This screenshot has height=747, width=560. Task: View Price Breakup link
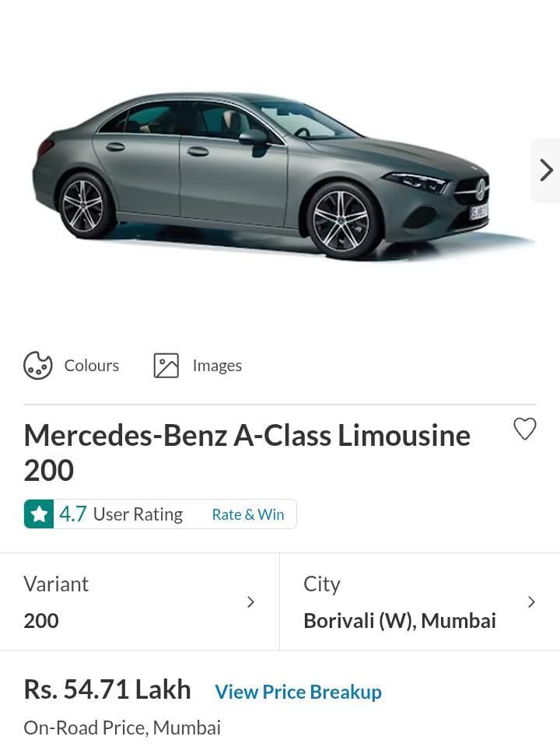tap(299, 692)
